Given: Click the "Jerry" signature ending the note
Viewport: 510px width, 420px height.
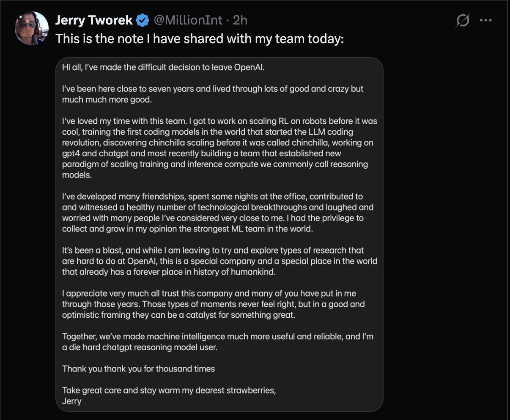Looking at the screenshot, I should [x=72, y=401].
